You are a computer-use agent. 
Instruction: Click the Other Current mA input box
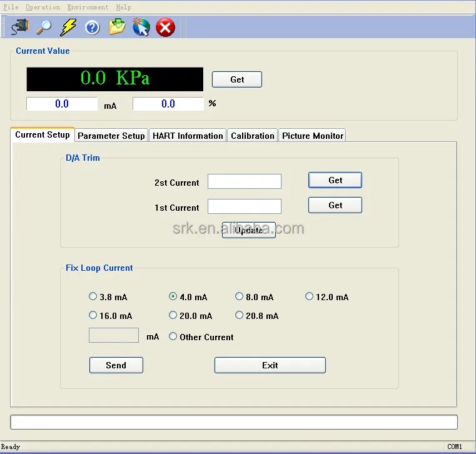(114, 335)
